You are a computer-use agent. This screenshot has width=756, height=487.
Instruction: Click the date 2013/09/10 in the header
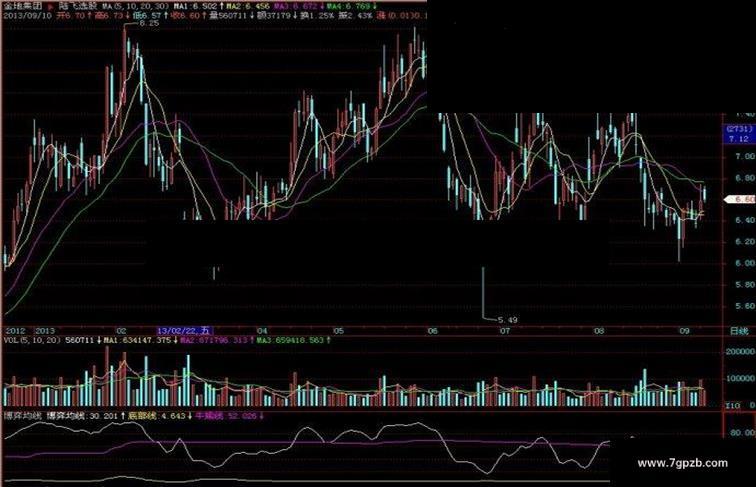point(27,16)
